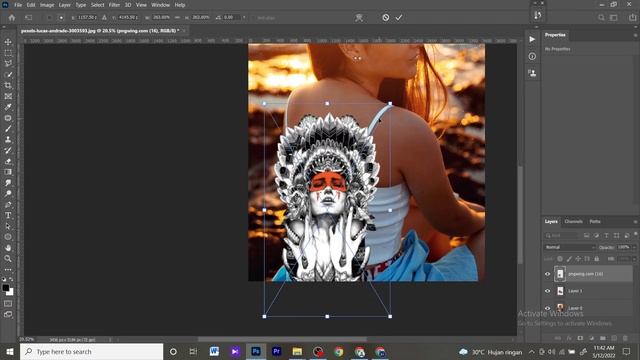Open Photoshop from the Windows taskbar
This screenshot has width=640, height=360.
pos(256,351)
